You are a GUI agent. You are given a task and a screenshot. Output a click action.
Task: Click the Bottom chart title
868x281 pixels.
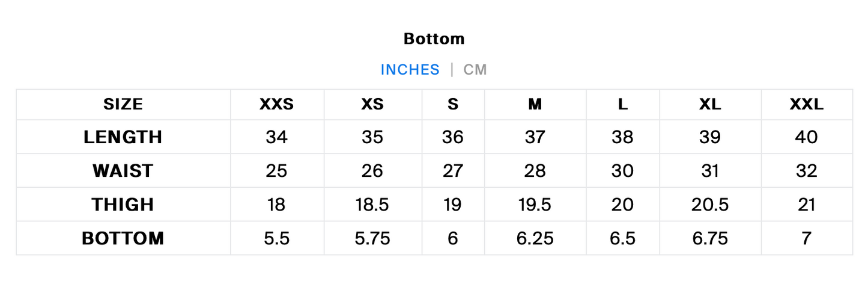(434, 39)
